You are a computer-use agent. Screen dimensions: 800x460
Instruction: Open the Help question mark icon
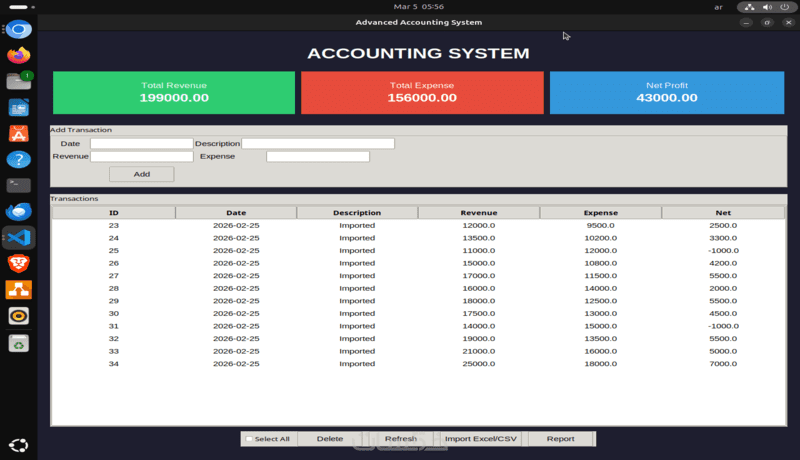[18, 160]
